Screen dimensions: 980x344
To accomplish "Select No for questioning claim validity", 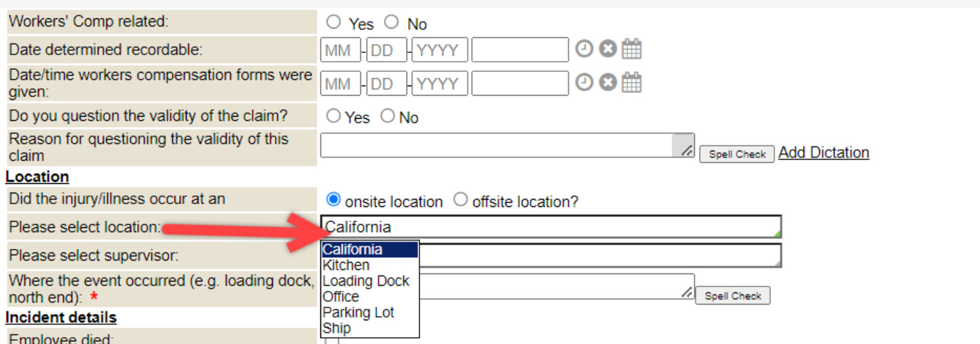I will [x=388, y=117].
